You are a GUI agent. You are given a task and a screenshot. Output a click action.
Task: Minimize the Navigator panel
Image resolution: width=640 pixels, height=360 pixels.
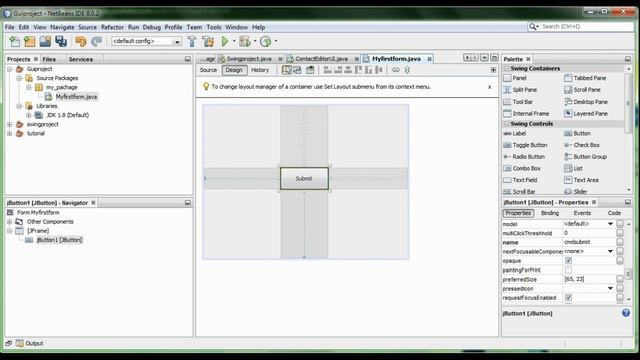pos(188,203)
